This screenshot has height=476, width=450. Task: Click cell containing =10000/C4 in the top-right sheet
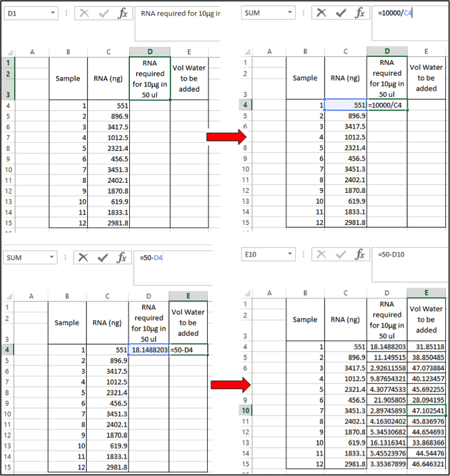387,105
